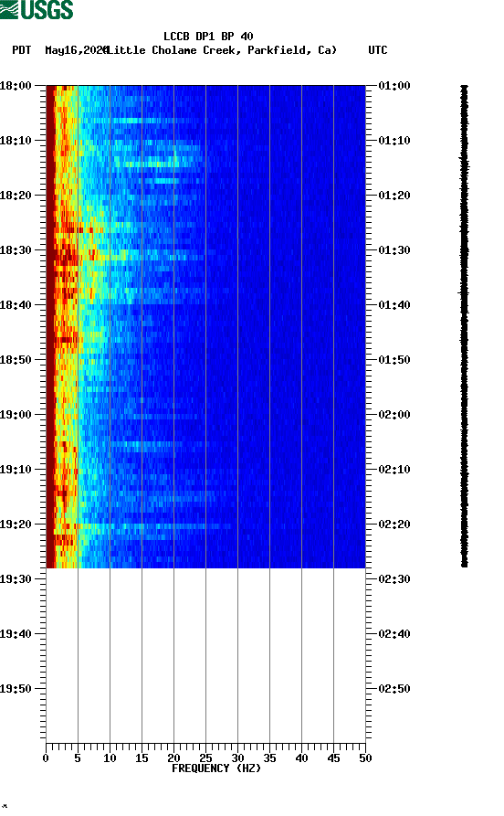This screenshot has height=816, width=504.
Task: Click the 18:50 PDT time label
Action: [16, 360]
